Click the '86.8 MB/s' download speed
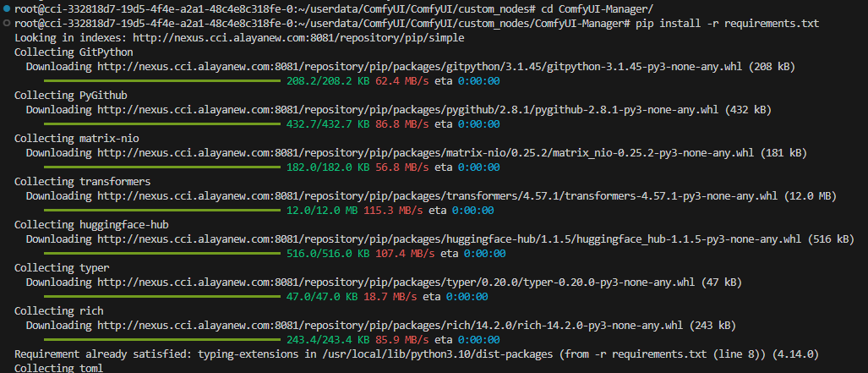Image resolution: width=868 pixels, height=373 pixels. [x=402, y=124]
